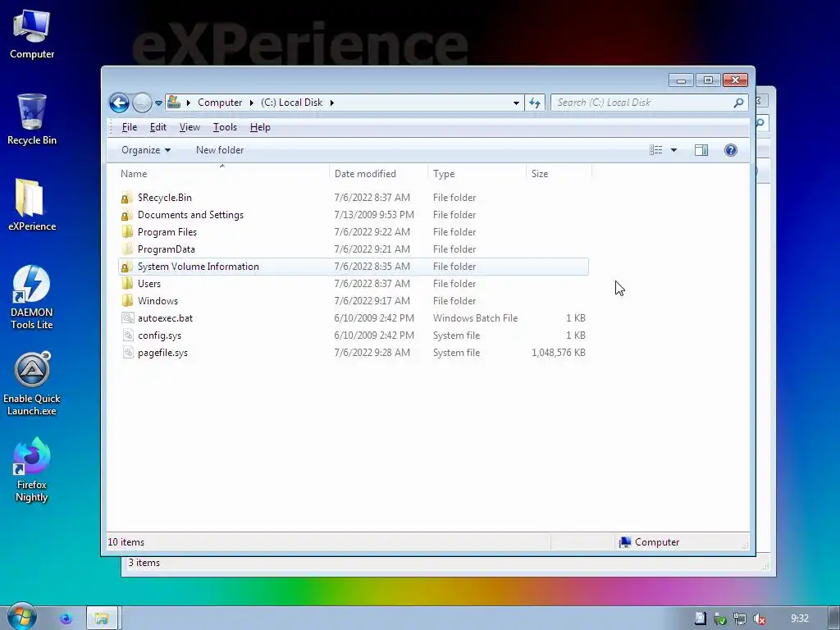Click the Windows Explorer taskbar button

click(102, 619)
